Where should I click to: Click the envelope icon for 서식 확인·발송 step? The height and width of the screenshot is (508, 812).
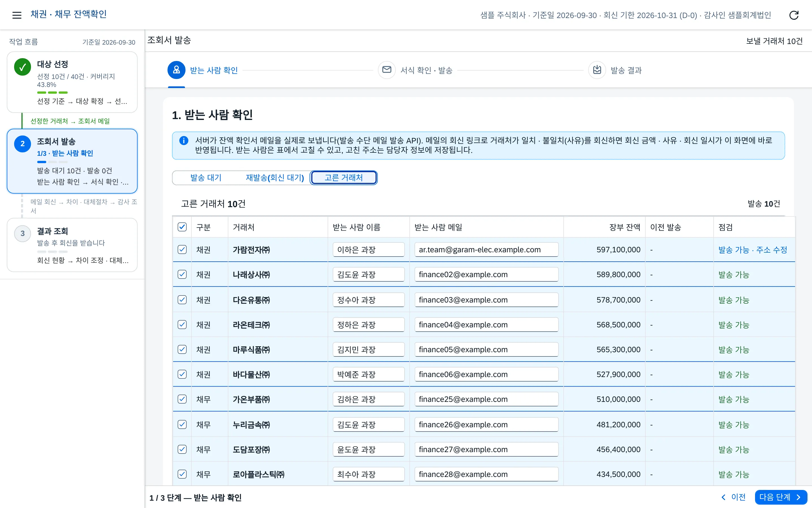tap(387, 70)
